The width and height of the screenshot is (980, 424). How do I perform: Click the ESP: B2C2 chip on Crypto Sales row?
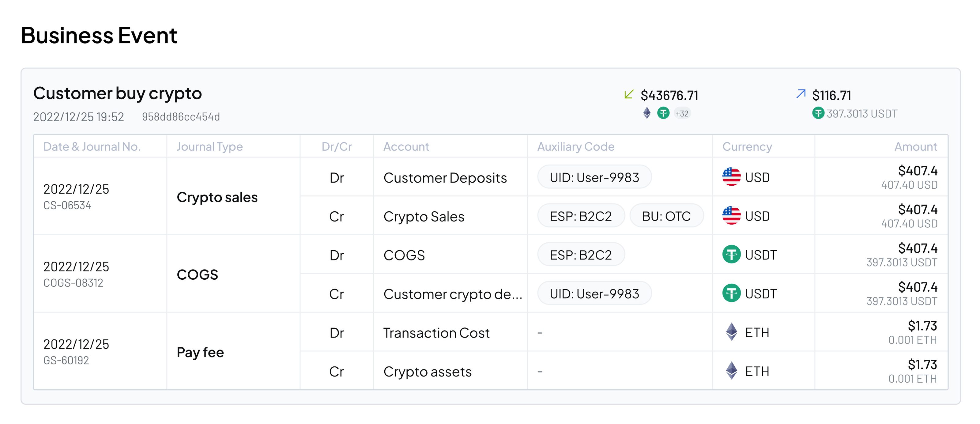click(x=581, y=215)
